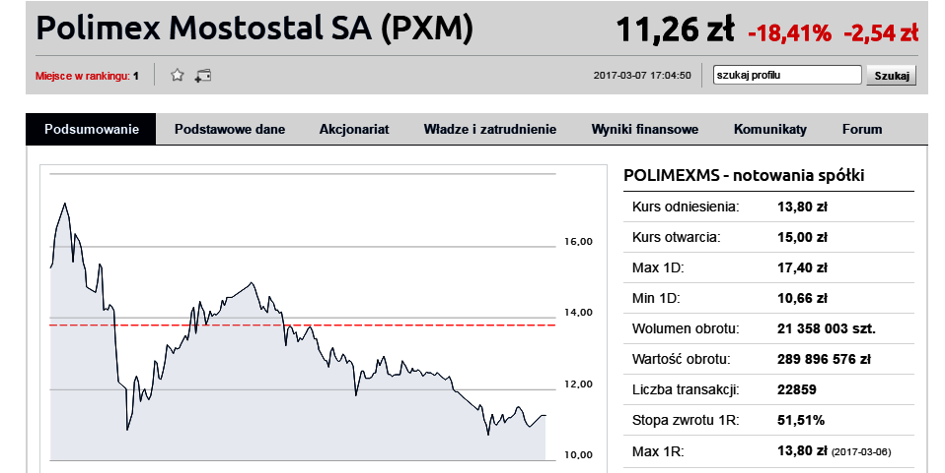Click the red dashed reference price line
Screen dimensions: 945x473
(303, 325)
